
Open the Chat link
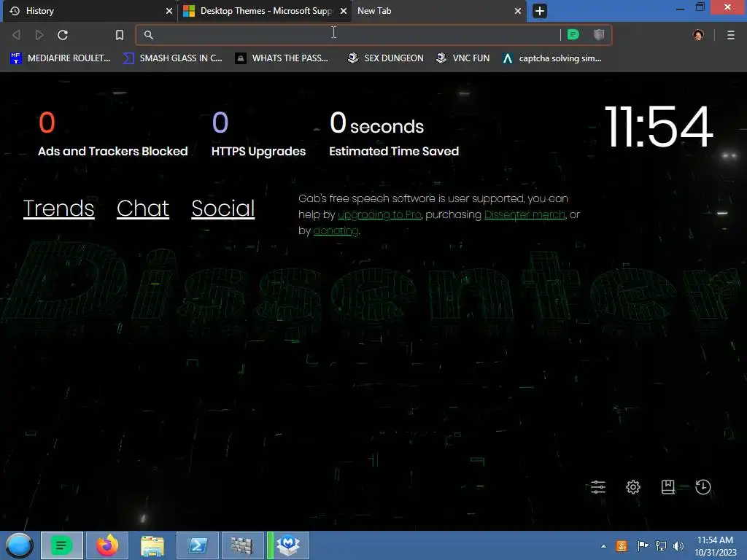pos(143,208)
